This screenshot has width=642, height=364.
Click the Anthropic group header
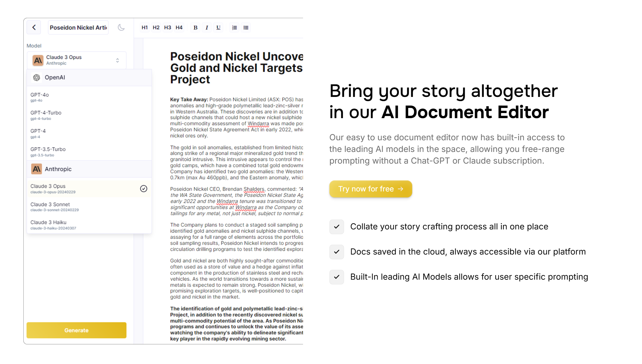[89, 169]
